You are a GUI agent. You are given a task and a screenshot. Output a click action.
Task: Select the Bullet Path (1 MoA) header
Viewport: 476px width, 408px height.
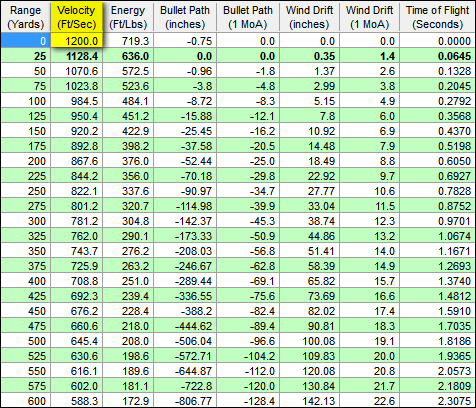pyautogui.click(x=248, y=17)
